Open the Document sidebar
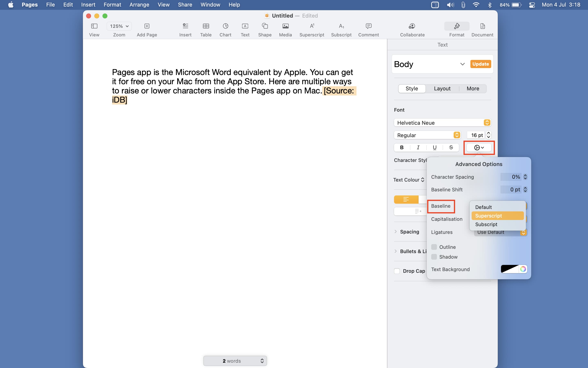This screenshot has height=368, width=588. coord(483,26)
